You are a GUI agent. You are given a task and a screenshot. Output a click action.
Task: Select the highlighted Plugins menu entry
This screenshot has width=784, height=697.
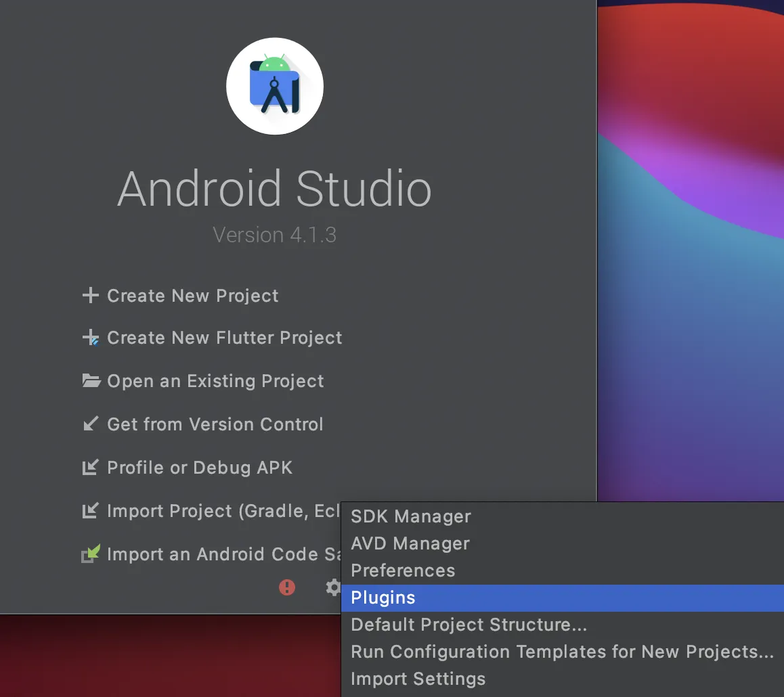pyautogui.click(x=563, y=598)
